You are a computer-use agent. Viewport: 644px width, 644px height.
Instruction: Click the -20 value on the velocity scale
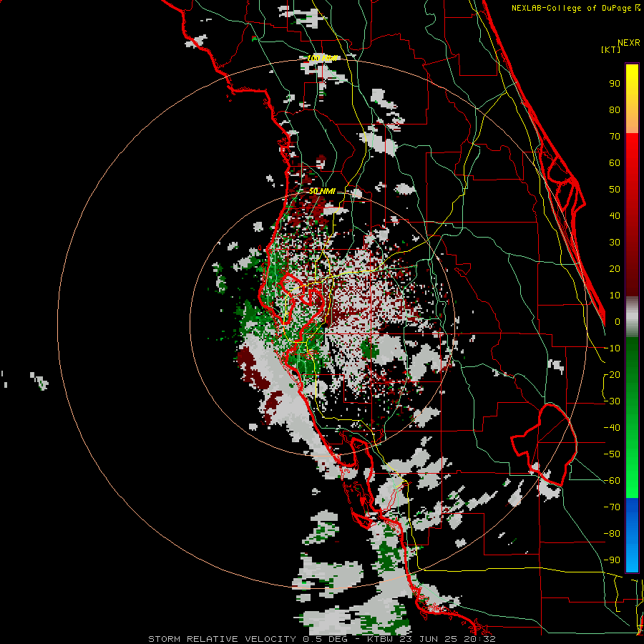612,375
